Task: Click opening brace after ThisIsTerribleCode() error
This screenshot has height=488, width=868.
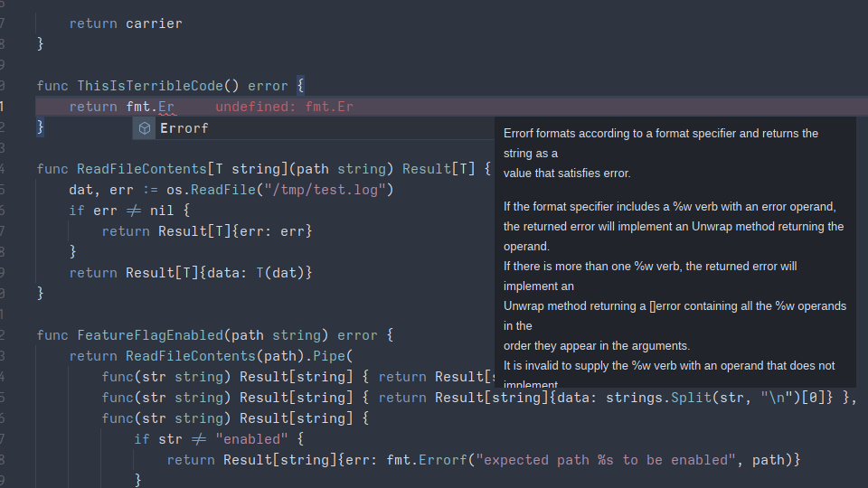Action: click(300, 86)
